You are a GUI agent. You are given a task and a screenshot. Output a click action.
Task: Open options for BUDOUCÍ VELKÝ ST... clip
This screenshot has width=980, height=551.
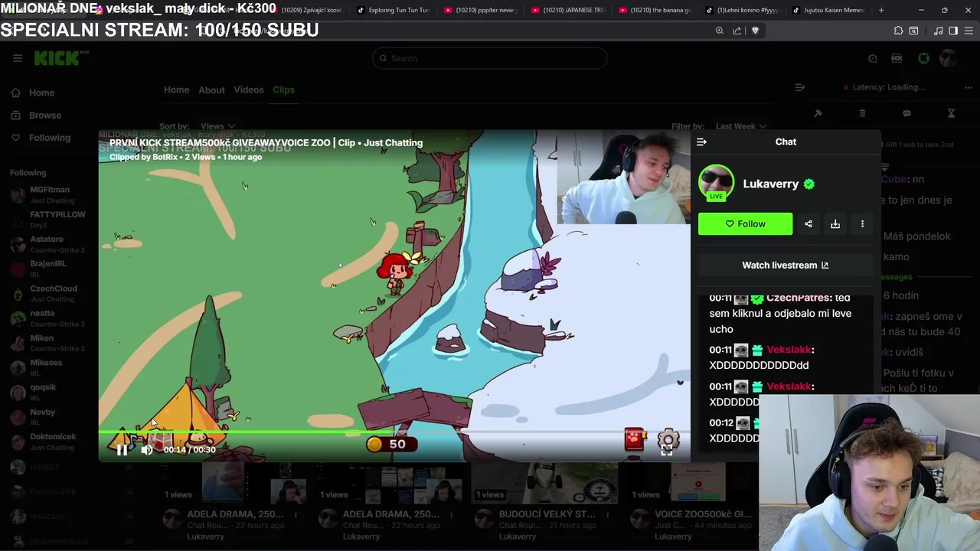coord(609,514)
